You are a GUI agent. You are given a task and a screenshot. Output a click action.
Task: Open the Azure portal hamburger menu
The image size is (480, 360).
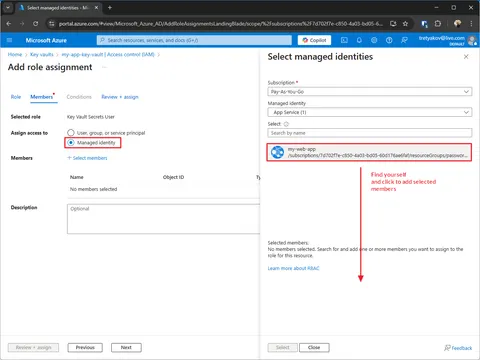coord(9,40)
